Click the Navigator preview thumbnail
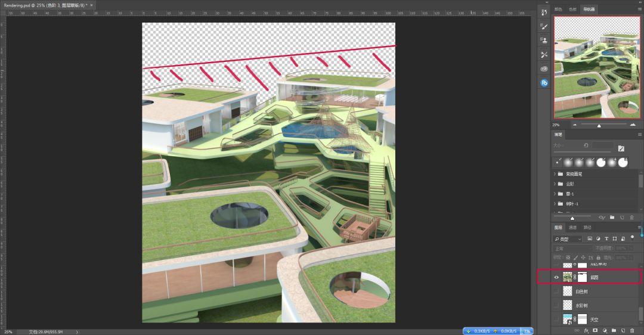This screenshot has width=644, height=335. (597, 67)
